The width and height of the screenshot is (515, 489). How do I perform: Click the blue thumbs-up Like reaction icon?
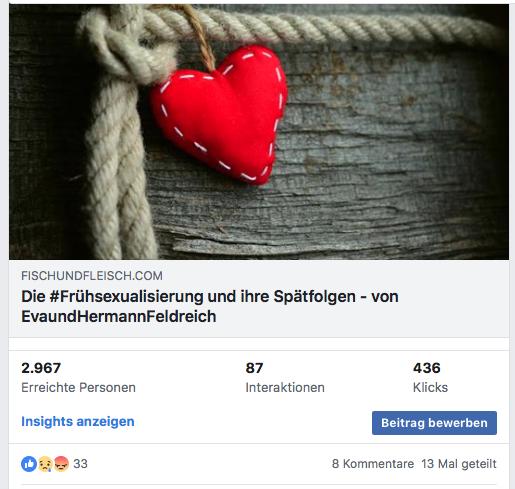click(29, 464)
